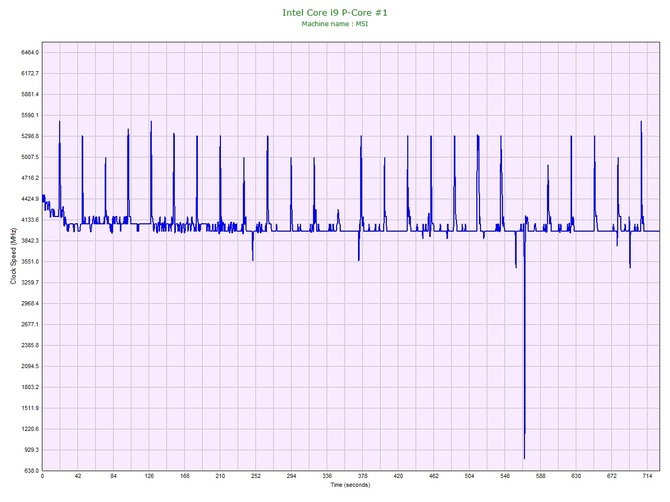
Task: Click the 588 tick on the time axis
Action: point(541,476)
